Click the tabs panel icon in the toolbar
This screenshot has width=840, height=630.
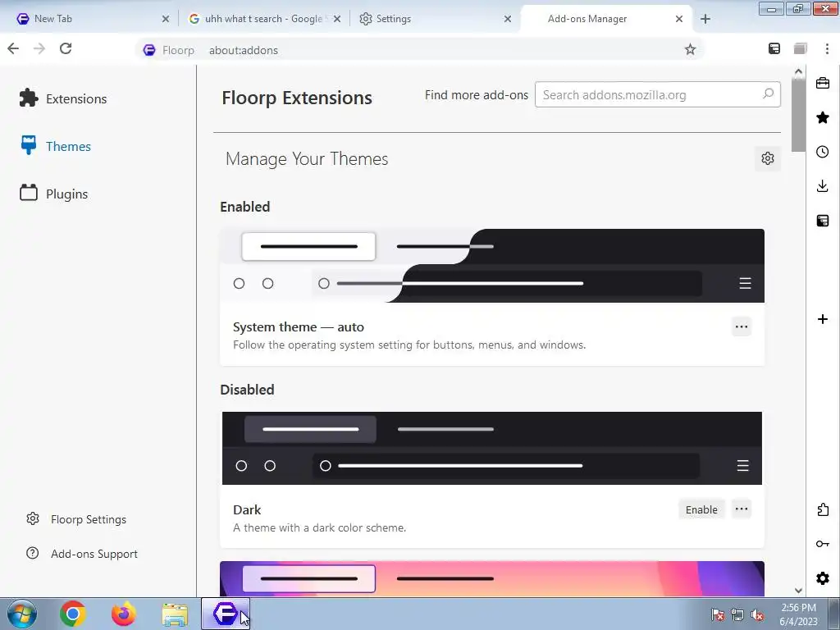801,48
